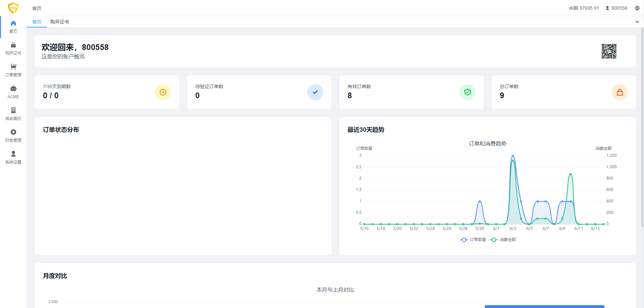Open 购买证书 in the sidebar

[13, 49]
